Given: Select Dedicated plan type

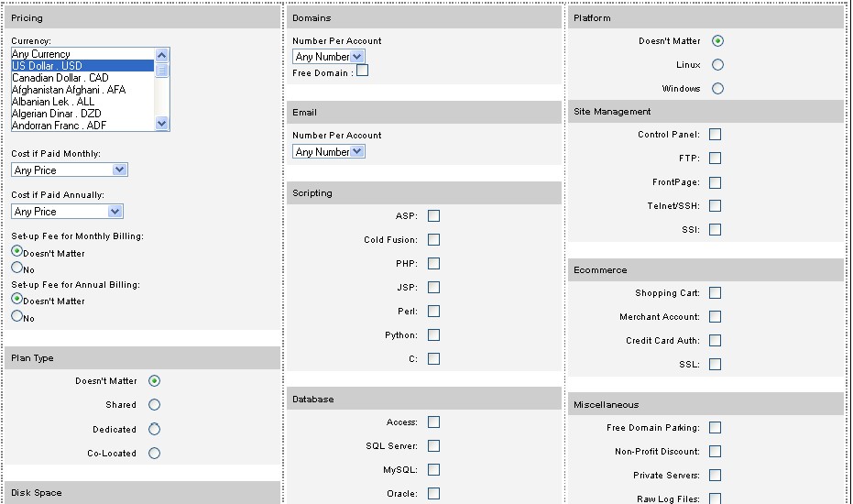Looking at the screenshot, I should pyautogui.click(x=154, y=429).
